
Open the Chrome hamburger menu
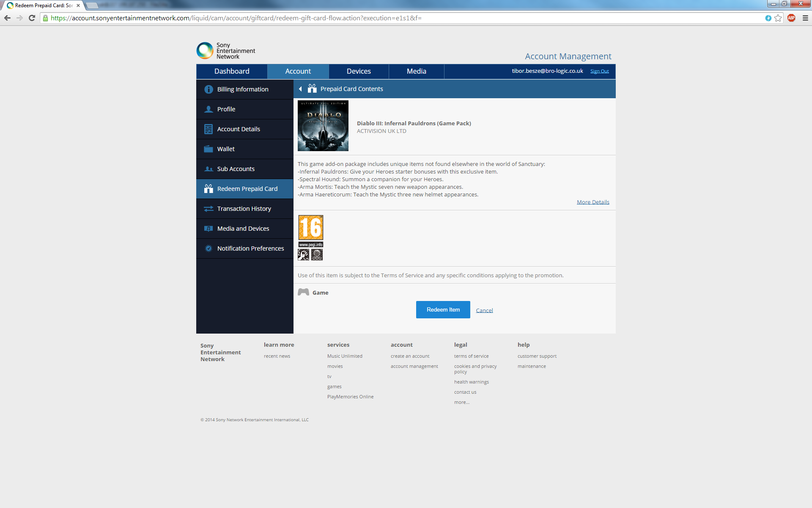tap(805, 18)
